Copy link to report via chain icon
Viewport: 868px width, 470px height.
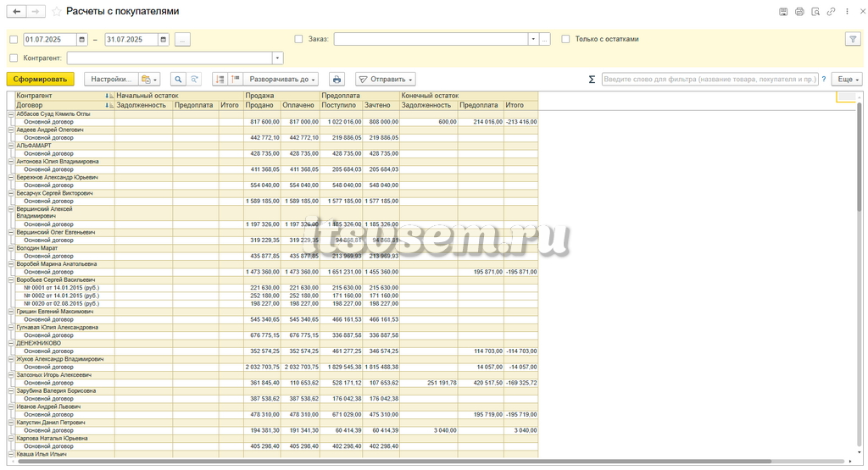click(831, 12)
